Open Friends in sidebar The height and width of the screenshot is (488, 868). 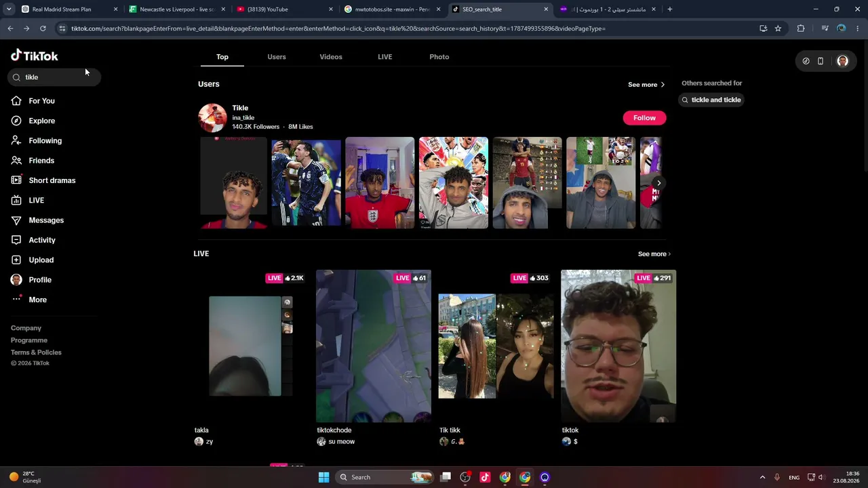tap(41, 161)
